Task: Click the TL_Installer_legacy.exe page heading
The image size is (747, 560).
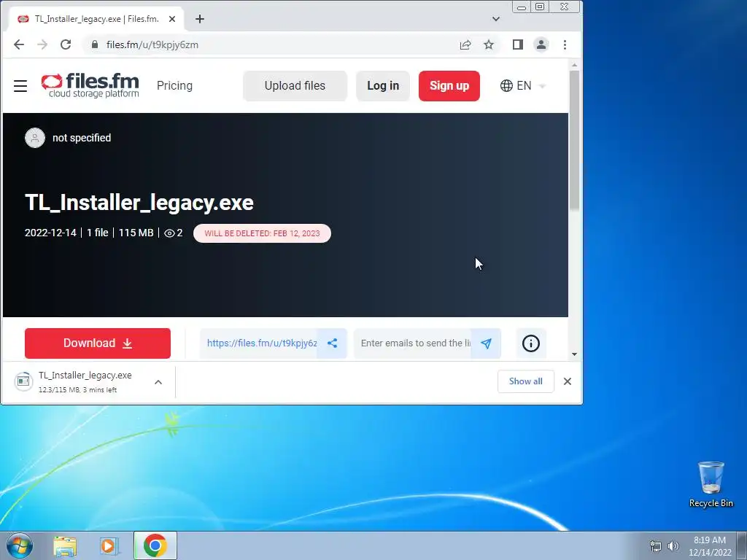Action: click(x=139, y=203)
